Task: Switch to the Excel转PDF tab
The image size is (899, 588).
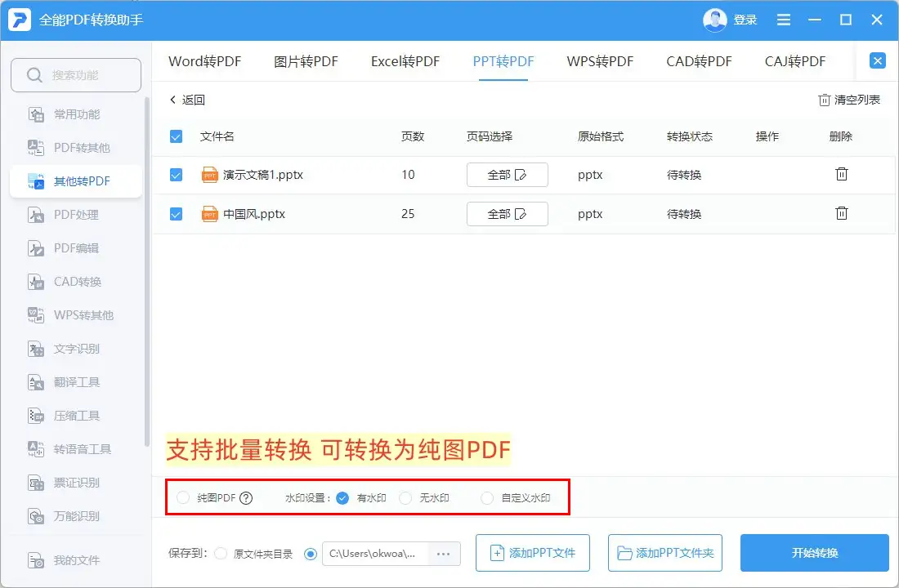Action: click(x=405, y=61)
